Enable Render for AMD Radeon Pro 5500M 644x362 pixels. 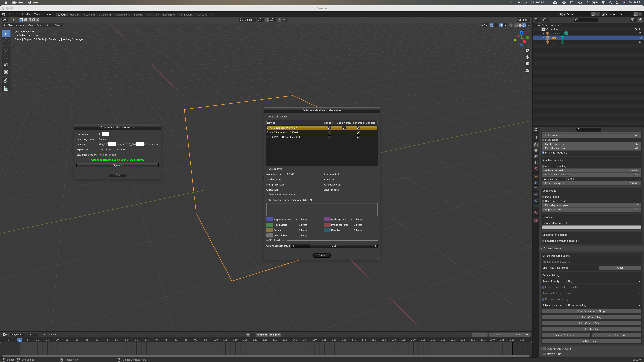(x=329, y=132)
